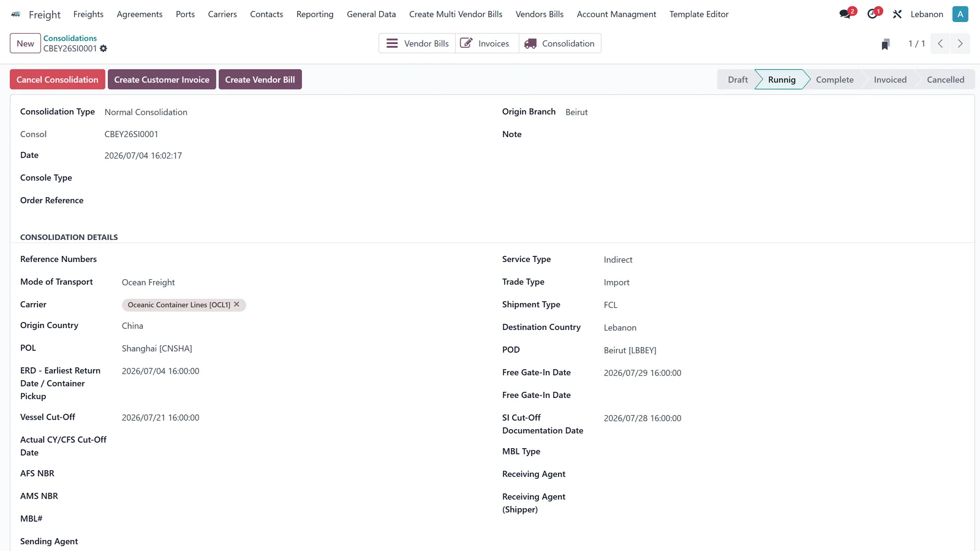Set status to Cancelled stage

point(945,80)
